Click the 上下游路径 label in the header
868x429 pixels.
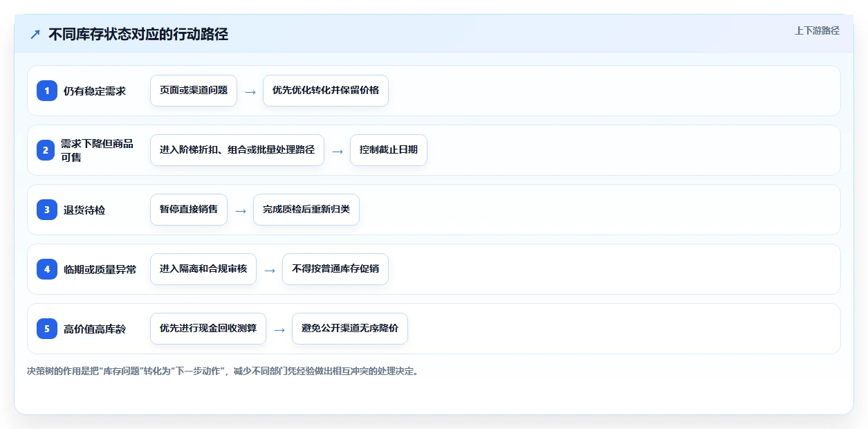pos(817,30)
